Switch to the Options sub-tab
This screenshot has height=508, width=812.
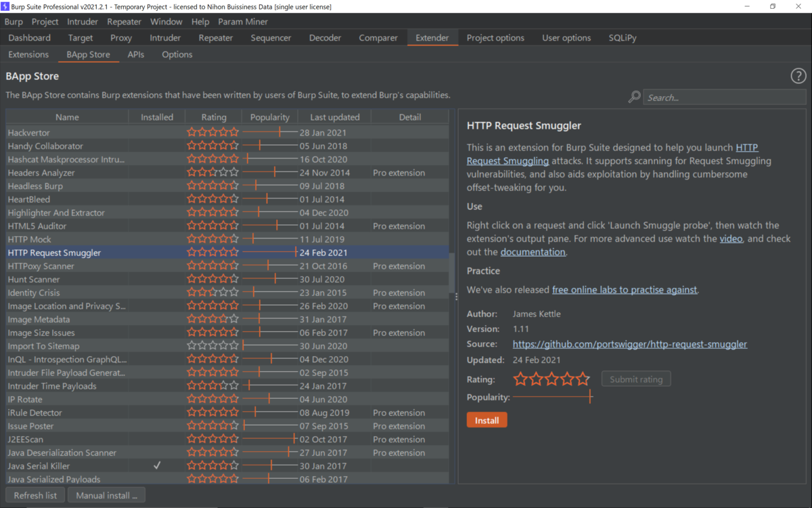click(177, 54)
